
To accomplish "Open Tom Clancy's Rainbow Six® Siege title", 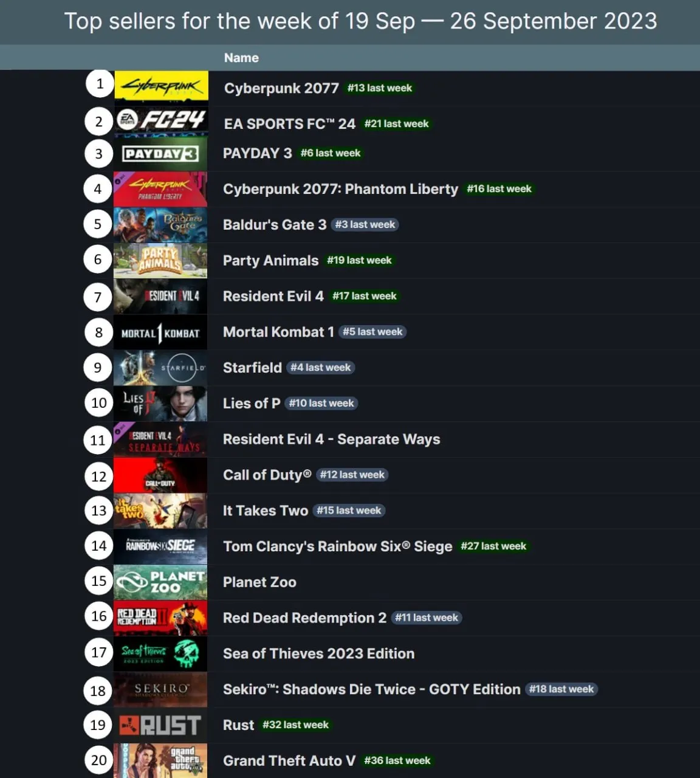I will 337,546.
